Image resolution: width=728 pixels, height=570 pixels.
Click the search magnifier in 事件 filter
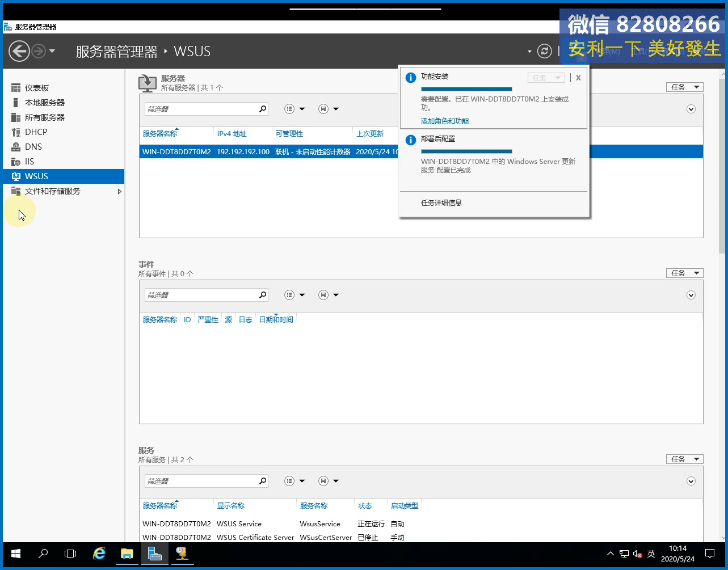263,295
